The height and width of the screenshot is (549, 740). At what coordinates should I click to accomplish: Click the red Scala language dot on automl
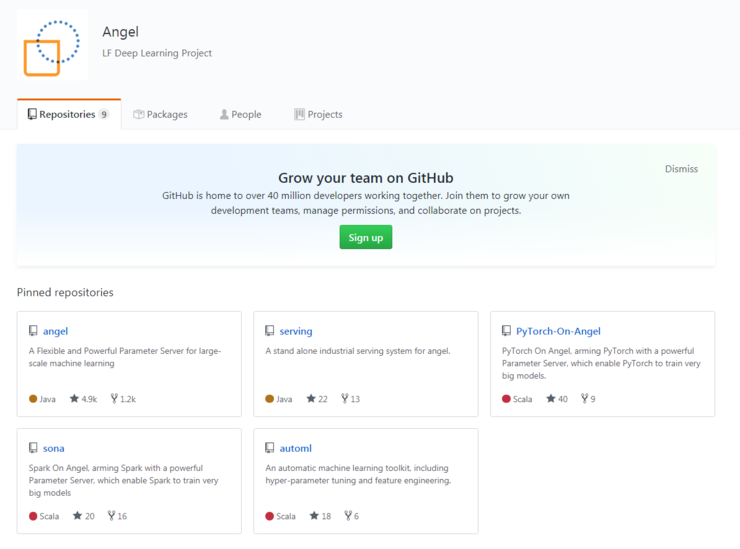[x=270, y=516]
